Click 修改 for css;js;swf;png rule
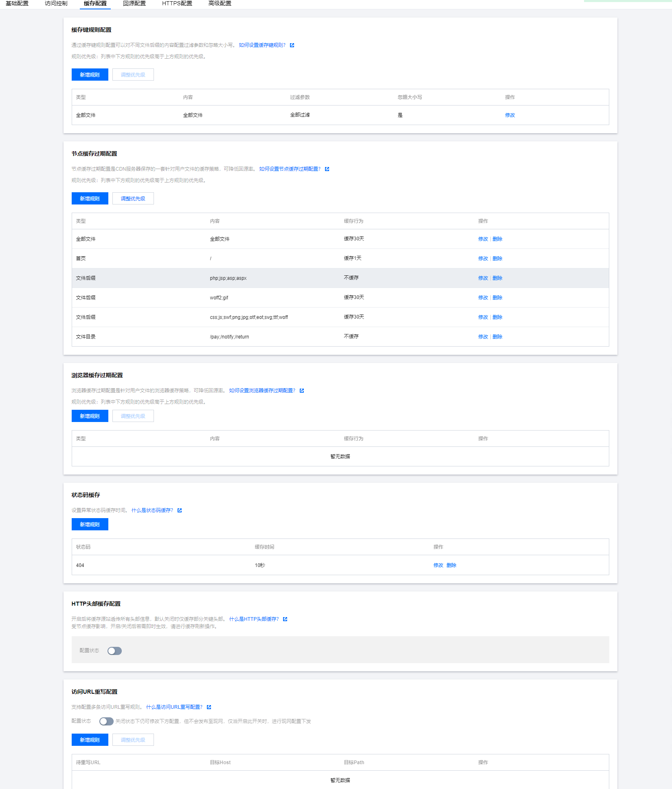This screenshot has width=672, height=789. click(483, 317)
